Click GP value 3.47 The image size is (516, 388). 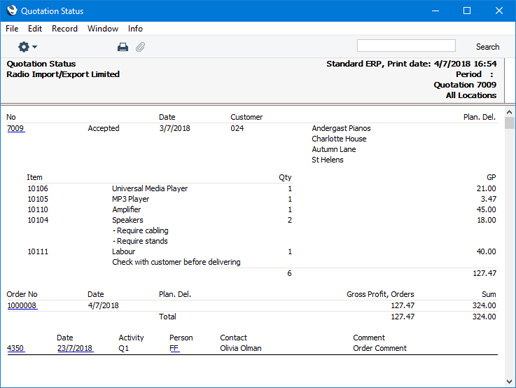point(488,199)
